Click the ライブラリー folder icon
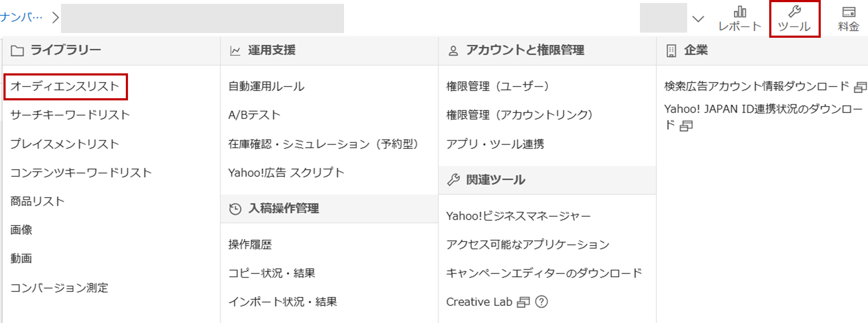Viewport: 868px width, 323px height. pyautogui.click(x=17, y=51)
